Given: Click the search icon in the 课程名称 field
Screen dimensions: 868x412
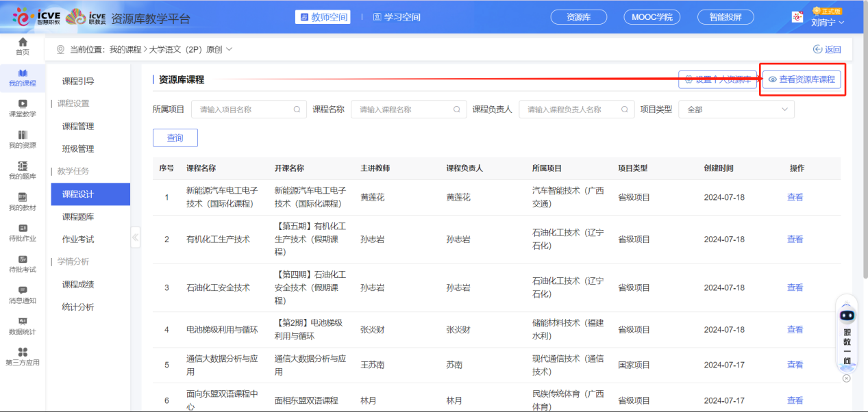Looking at the screenshot, I should (x=457, y=110).
